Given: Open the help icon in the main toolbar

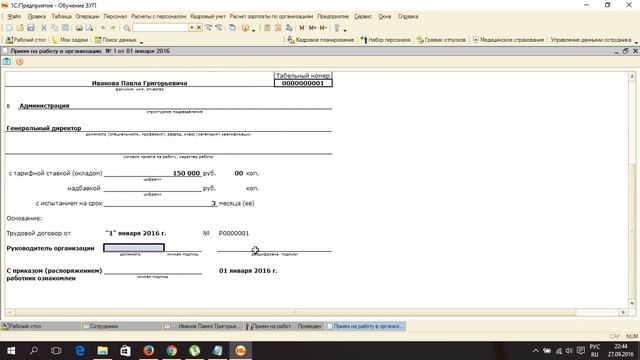Looking at the screenshot, I should pos(245,28).
